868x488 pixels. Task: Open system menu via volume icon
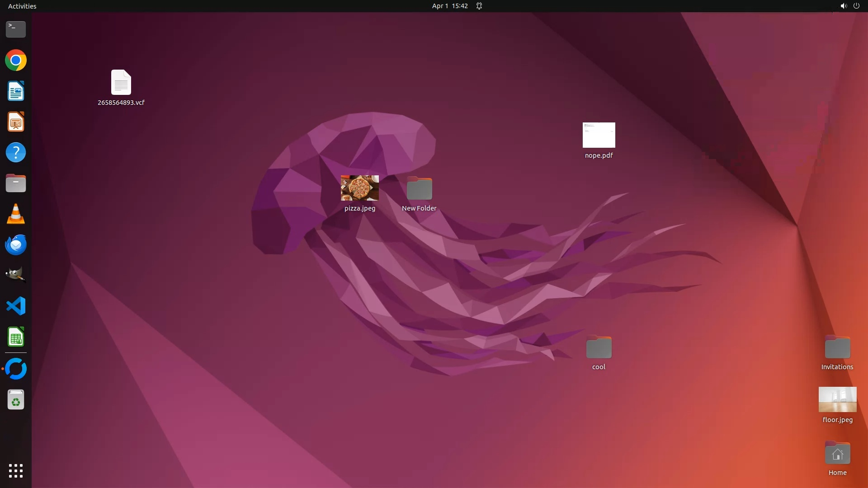point(843,6)
